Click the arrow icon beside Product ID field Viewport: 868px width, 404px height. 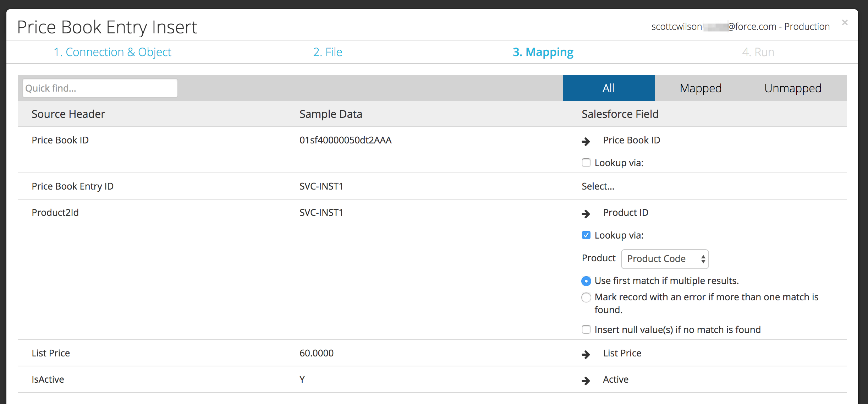click(x=586, y=214)
